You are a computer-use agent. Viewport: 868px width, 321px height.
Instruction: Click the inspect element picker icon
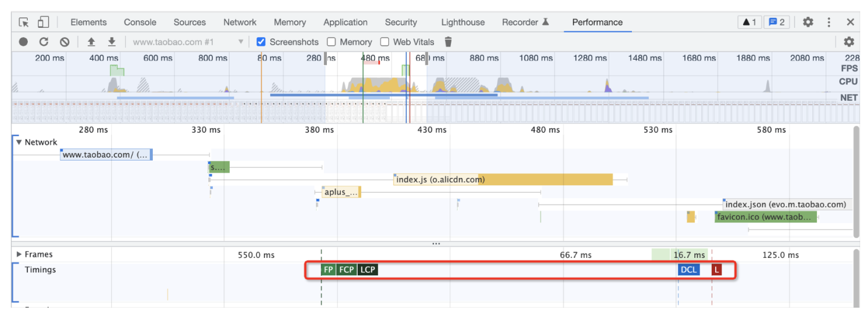(24, 23)
